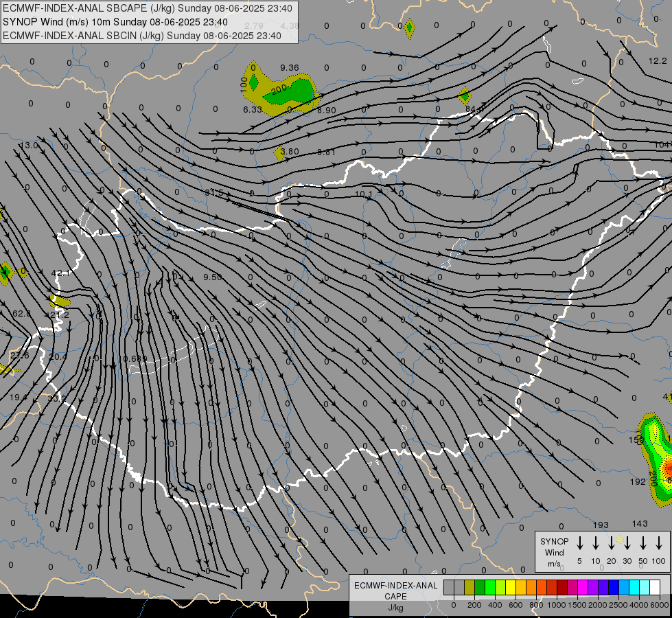This screenshot has height=618, width=672.
Task: Select the pure yellow CAPE legend swatch
Action: (x=511, y=587)
